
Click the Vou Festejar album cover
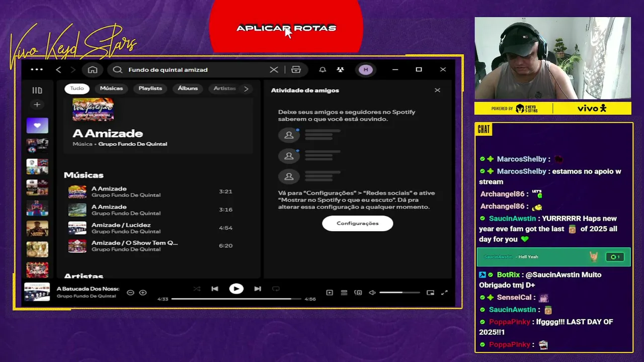93,109
